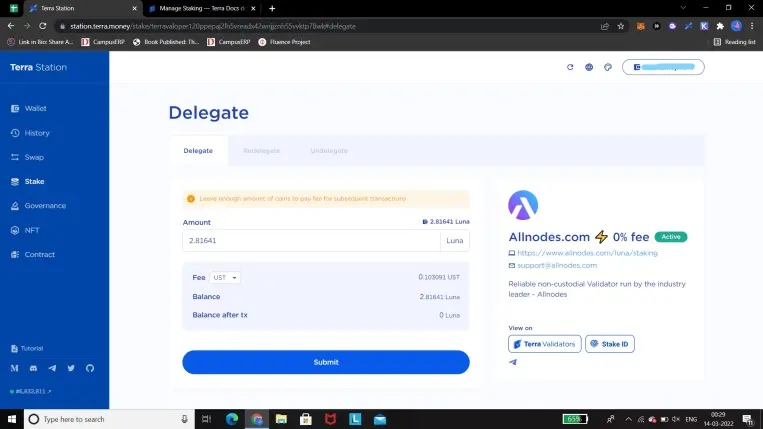This screenshot has height=429, width=763.
Task: Open File Explorer from taskbar
Action: click(x=281, y=419)
